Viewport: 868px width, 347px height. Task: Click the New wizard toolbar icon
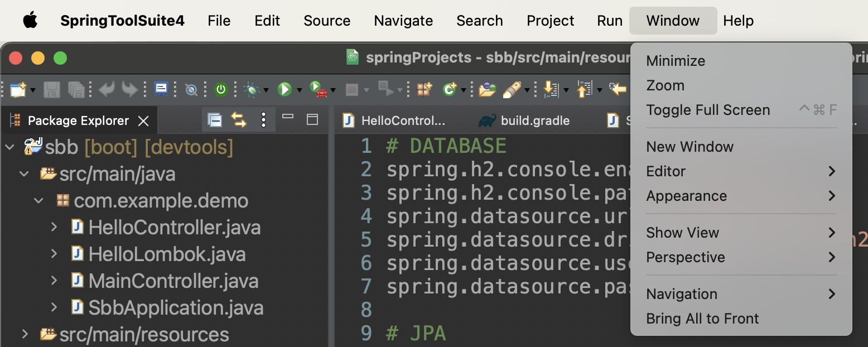click(x=18, y=89)
